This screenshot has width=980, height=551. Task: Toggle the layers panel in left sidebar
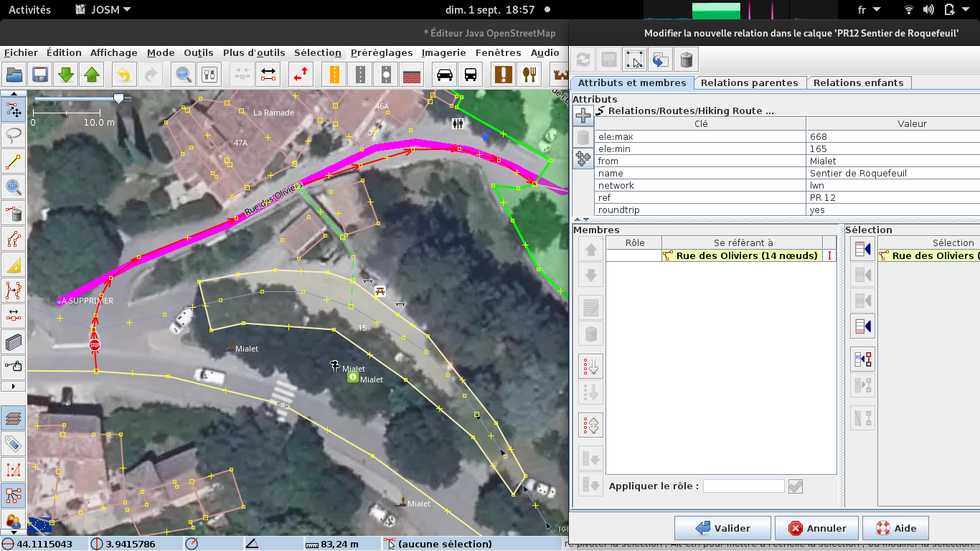[14, 418]
